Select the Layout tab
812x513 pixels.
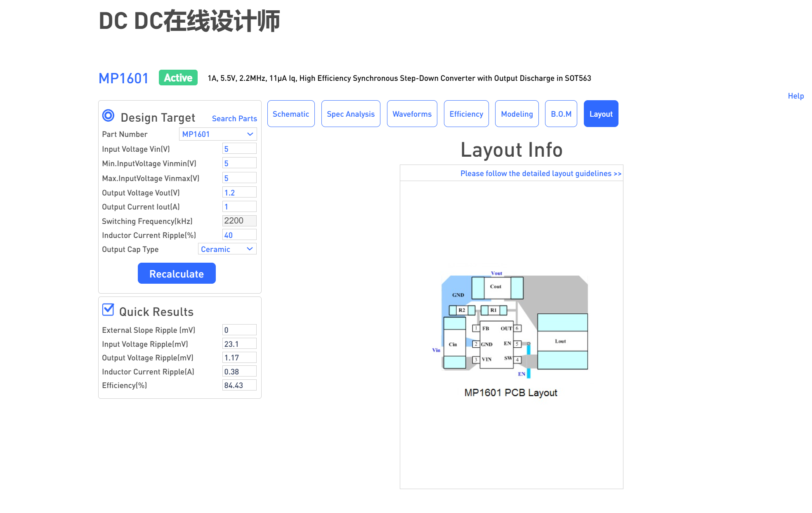[601, 114]
